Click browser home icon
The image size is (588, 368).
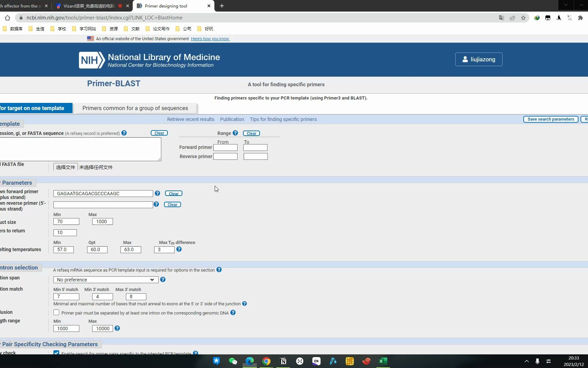[x=7, y=18]
